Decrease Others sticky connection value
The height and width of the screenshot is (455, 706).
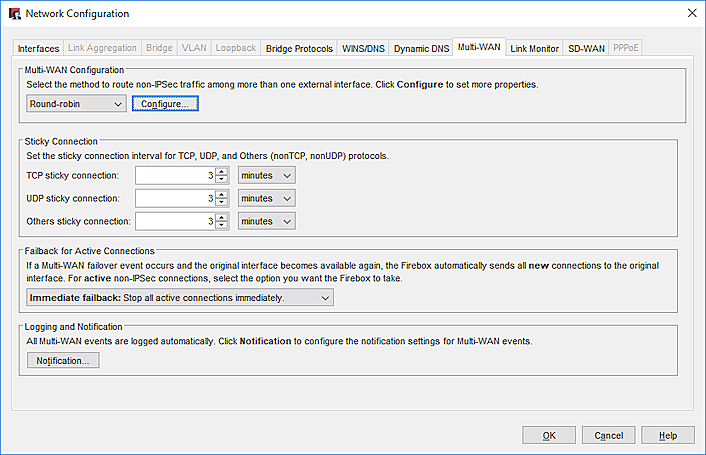pyautogui.click(x=222, y=226)
